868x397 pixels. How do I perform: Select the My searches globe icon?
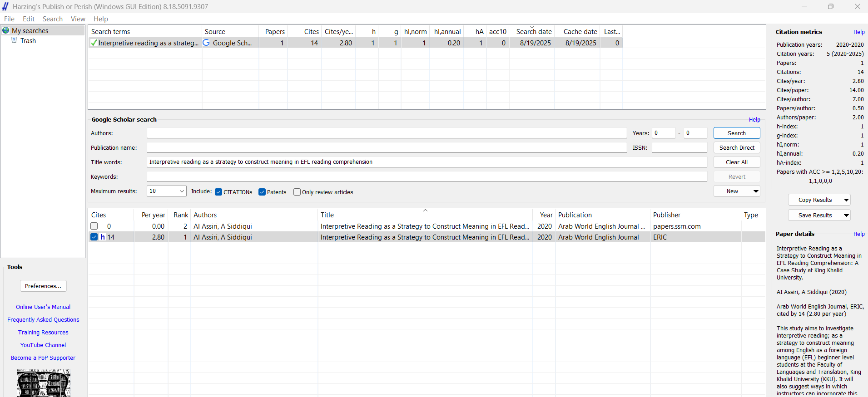coord(6,30)
